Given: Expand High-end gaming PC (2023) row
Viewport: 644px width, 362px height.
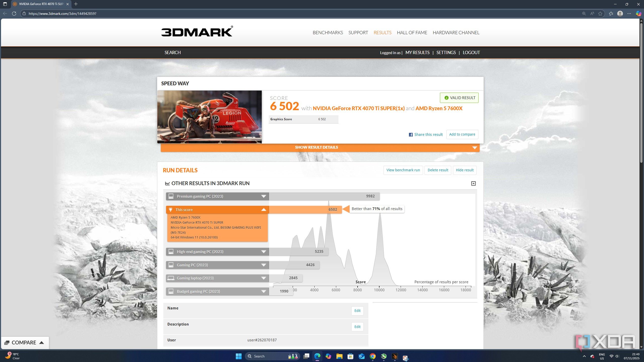Looking at the screenshot, I should [217, 252].
